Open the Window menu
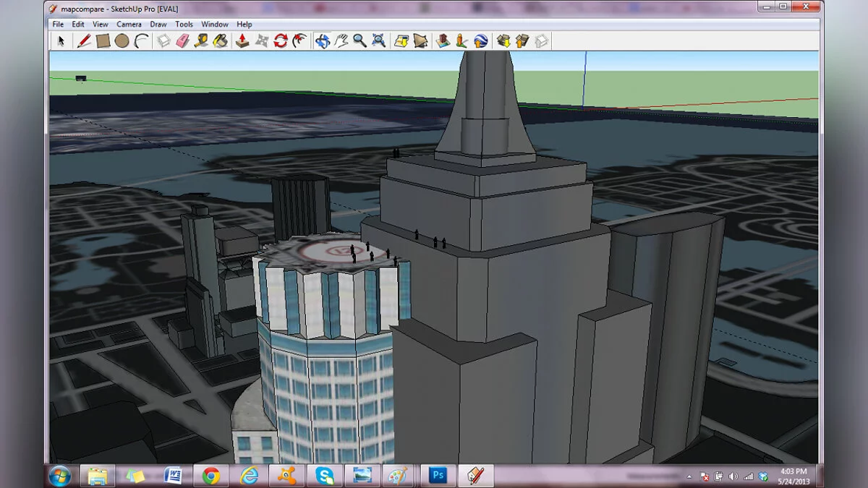This screenshot has height=488, width=868. 215,24
